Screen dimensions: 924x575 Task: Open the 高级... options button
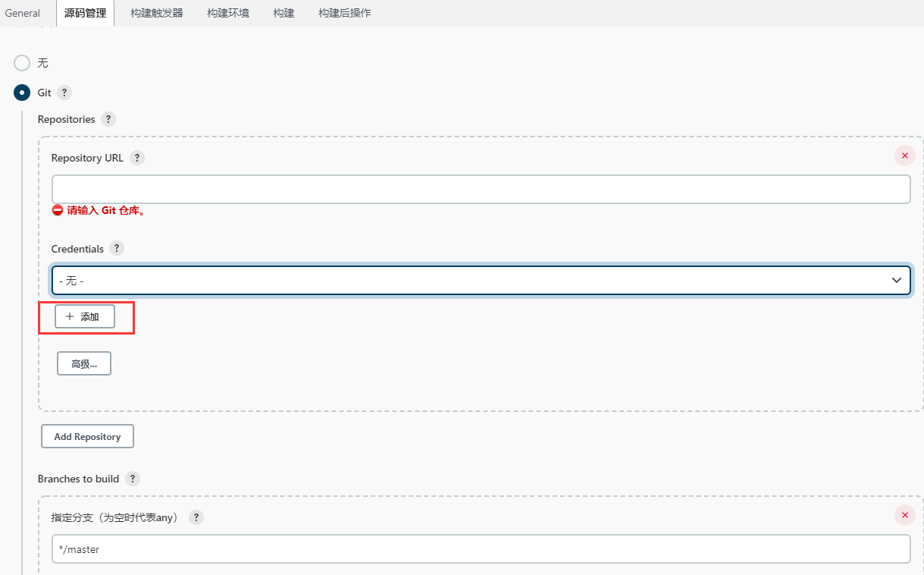coord(84,363)
